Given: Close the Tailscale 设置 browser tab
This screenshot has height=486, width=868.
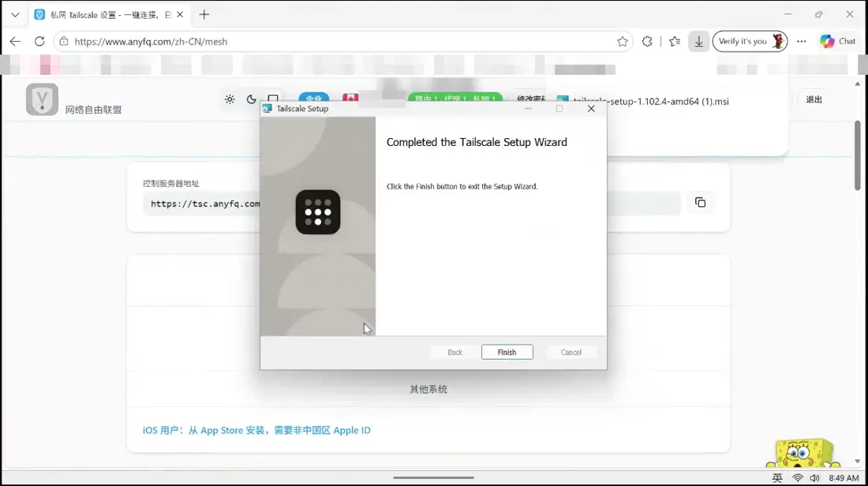Looking at the screenshot, I should [x=180, y=15].
